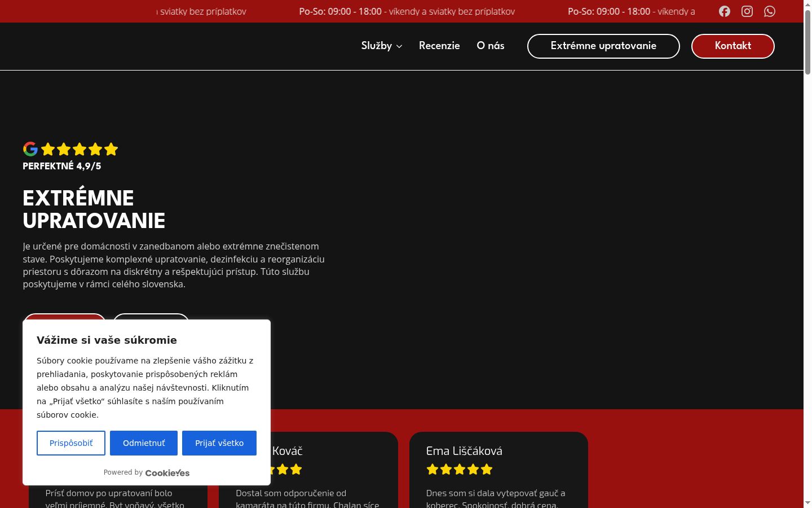Click the EXTRÉMNE UPRATOVANIE heading
This screenshot has width=812, height=508.
(94, 209)
